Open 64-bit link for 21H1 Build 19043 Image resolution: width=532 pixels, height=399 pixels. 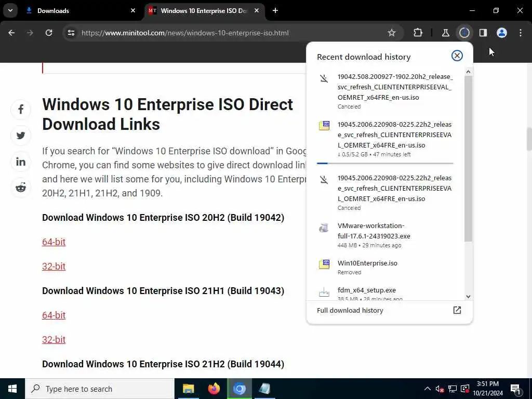[x=54, y=315]
